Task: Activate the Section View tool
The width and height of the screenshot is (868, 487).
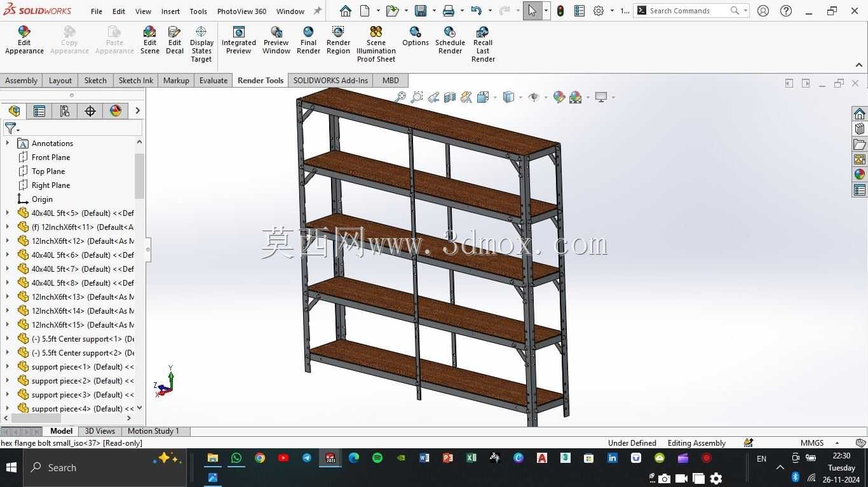Action: click(x=450, y=97)
